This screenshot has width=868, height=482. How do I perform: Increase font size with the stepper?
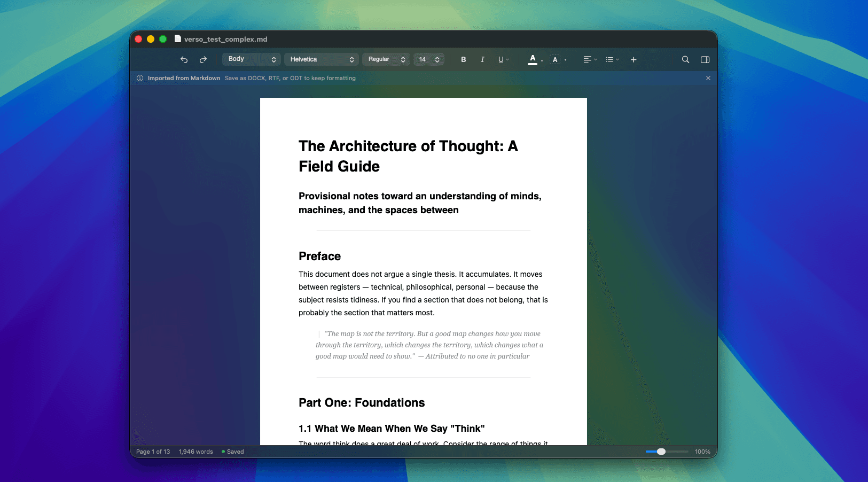pyautogui.click(x=437, y=57)
